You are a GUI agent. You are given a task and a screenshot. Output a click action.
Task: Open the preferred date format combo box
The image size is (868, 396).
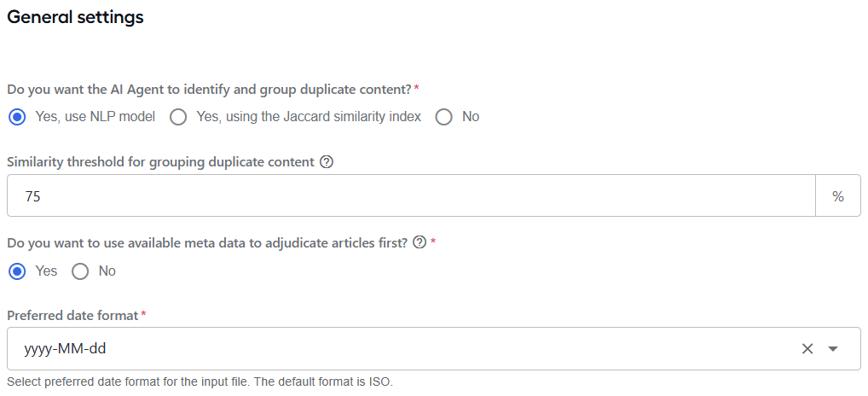[433, 348]
